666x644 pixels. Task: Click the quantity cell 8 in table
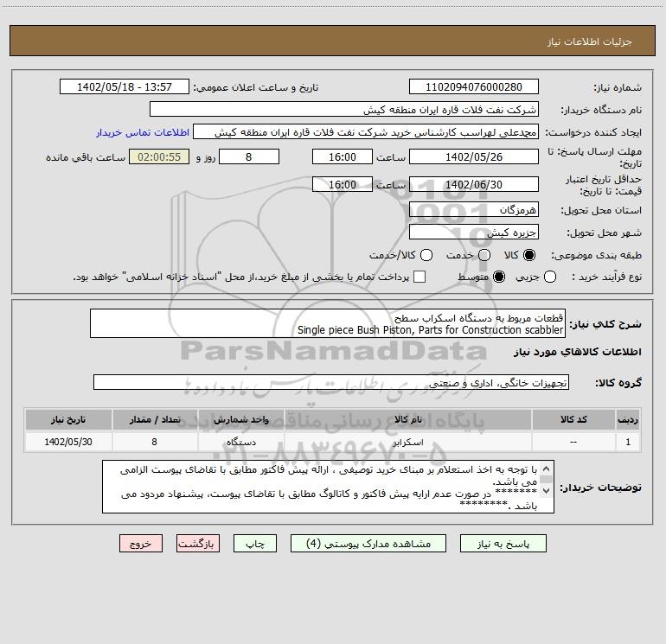tap(155, 442)
